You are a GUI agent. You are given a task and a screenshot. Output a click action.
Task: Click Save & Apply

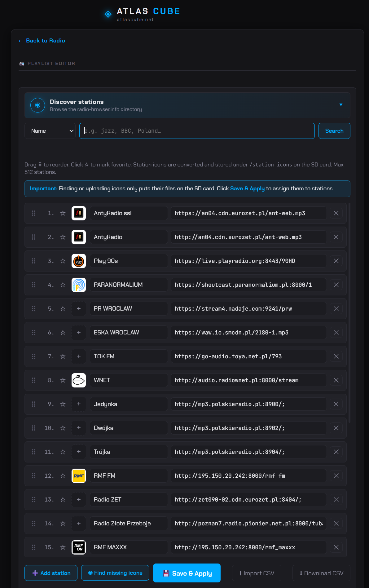coord(187,573)
